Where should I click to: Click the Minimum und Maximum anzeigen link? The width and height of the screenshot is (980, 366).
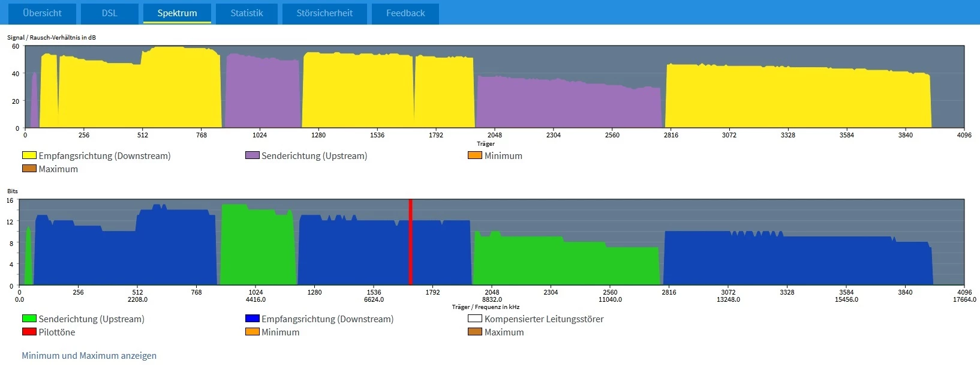tap(89, 355)
